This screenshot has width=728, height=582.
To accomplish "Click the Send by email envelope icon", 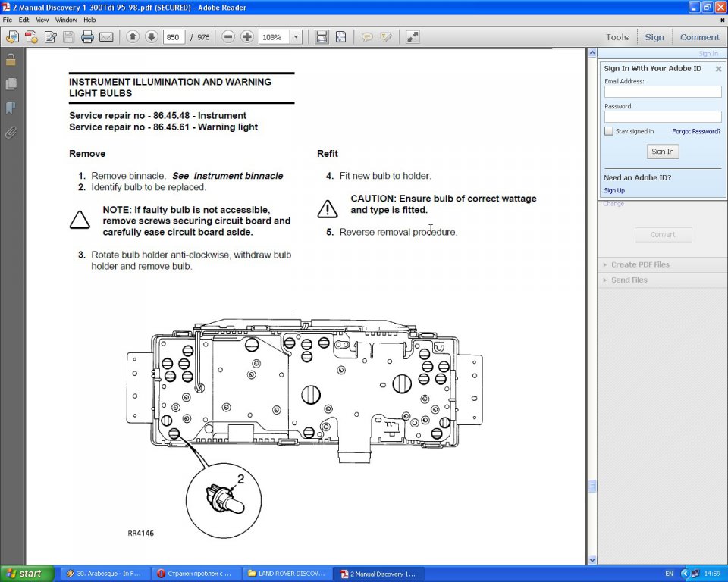I will (106, 36).
